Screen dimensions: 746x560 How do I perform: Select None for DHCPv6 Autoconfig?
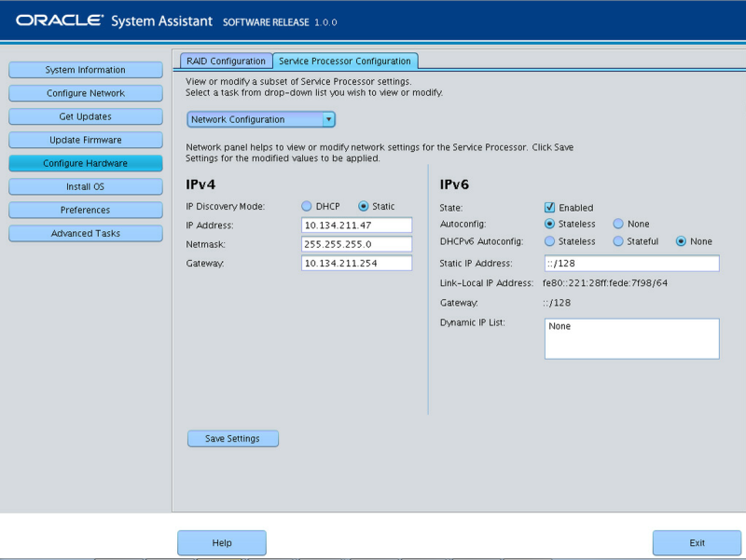pyautogui.click(x=682, y=241)
